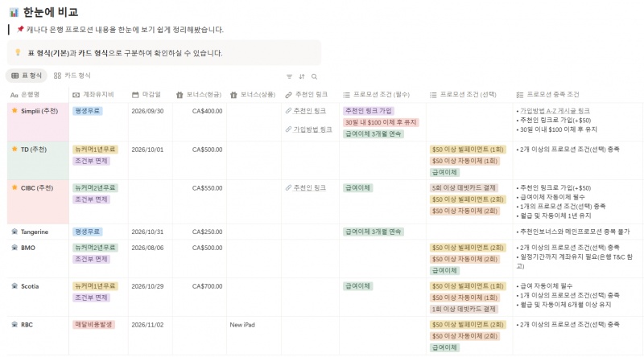Open the 가입방법 링크 hyperlink in Simplii row
The width and height of the screenshot is (644, 357).
click(312, 129)
